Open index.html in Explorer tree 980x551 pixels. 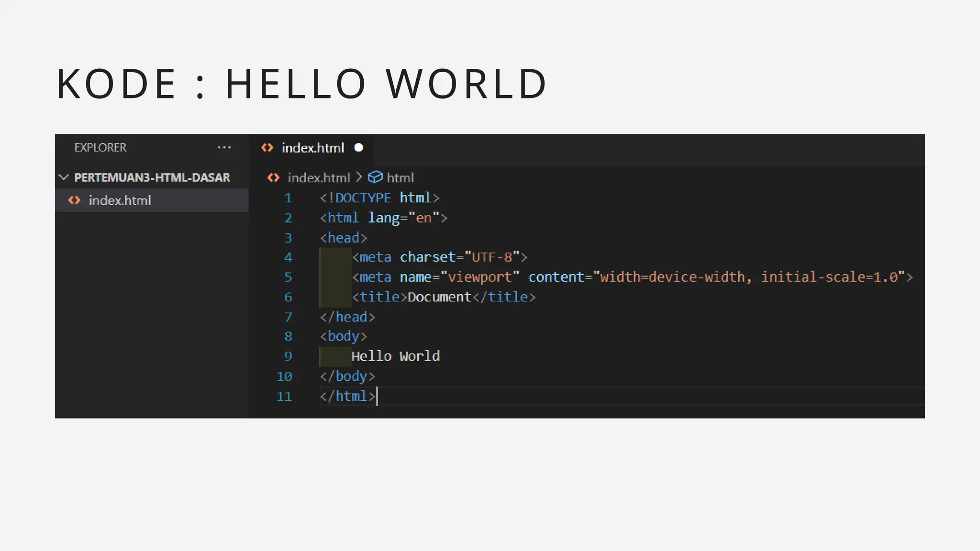click(x=152, y=200)
